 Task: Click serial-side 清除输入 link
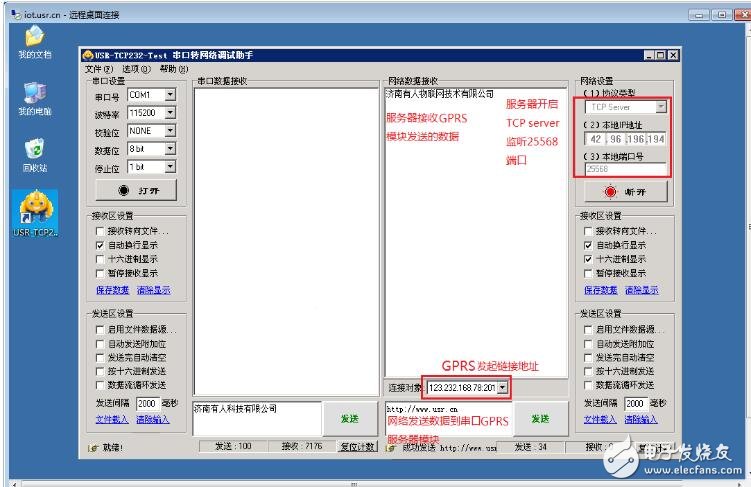pyautogui.click(x=153, y=419)
